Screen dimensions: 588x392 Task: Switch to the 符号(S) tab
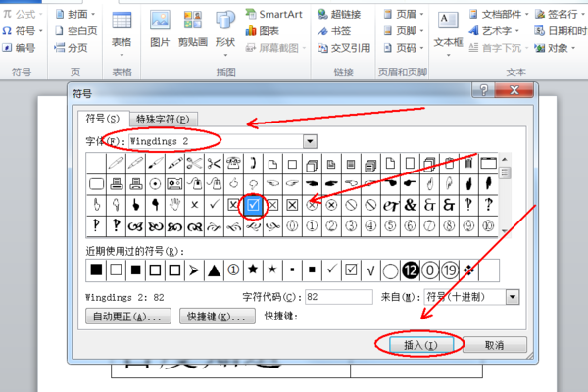[102, 119]
